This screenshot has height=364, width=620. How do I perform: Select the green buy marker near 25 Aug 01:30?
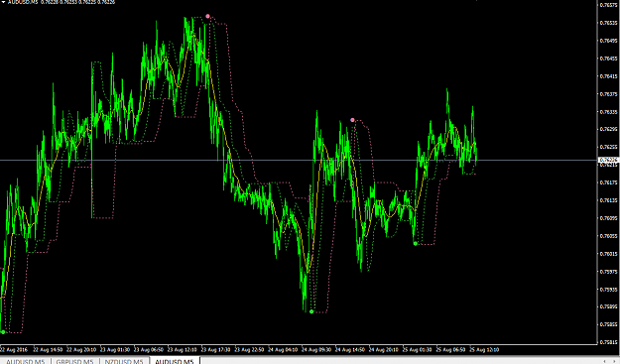(x=416, y=243)
